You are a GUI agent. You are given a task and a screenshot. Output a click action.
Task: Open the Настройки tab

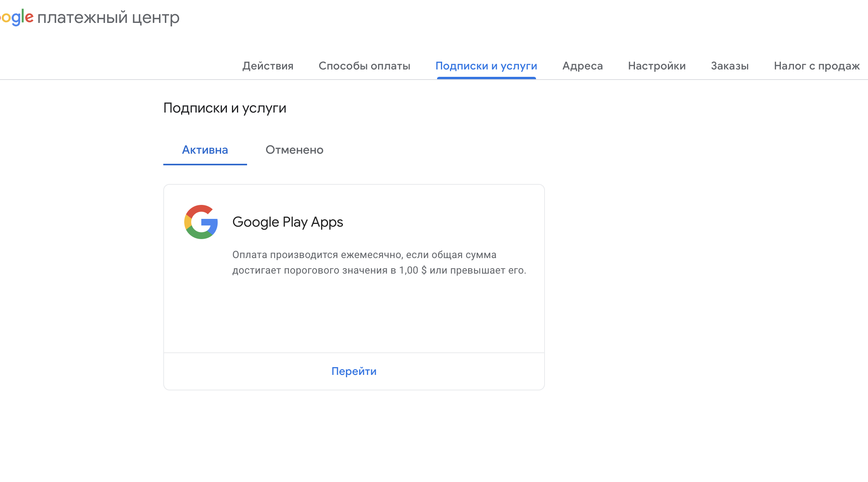pyautogui.click(x=657, y=66)
